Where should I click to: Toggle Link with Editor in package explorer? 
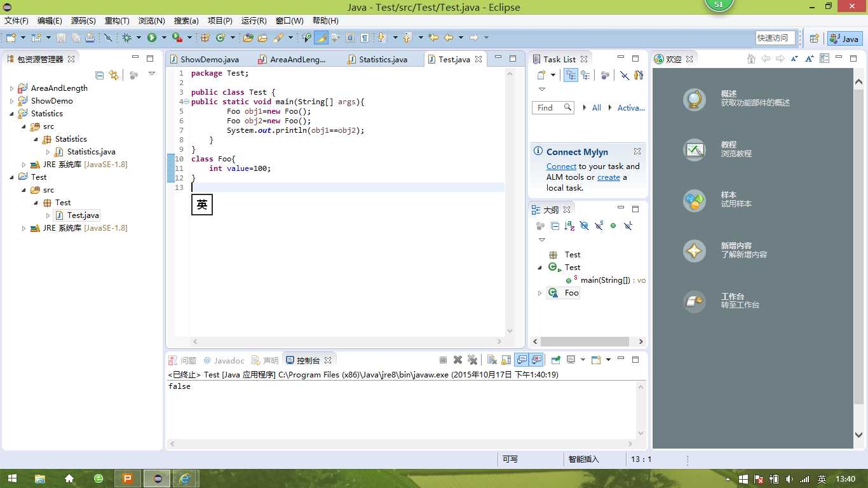click(114, 75)
